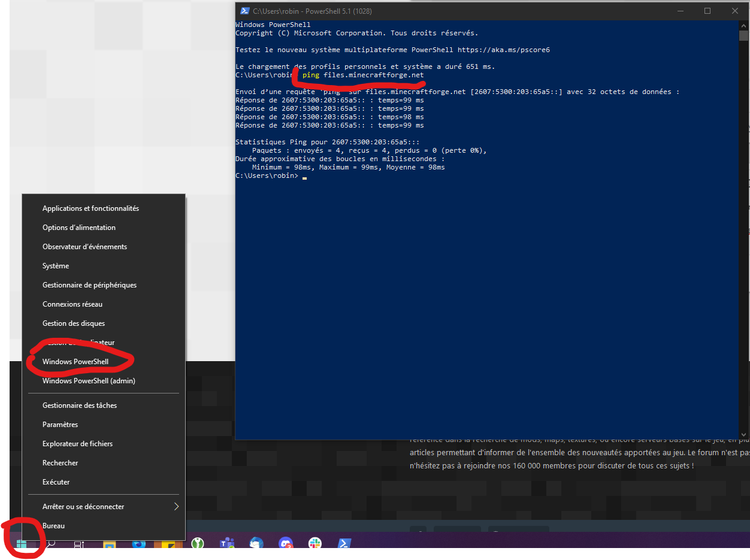Click the last C:\Users\robin> prompt
This screenshot has width=750, height=560.
coord(267,175)
